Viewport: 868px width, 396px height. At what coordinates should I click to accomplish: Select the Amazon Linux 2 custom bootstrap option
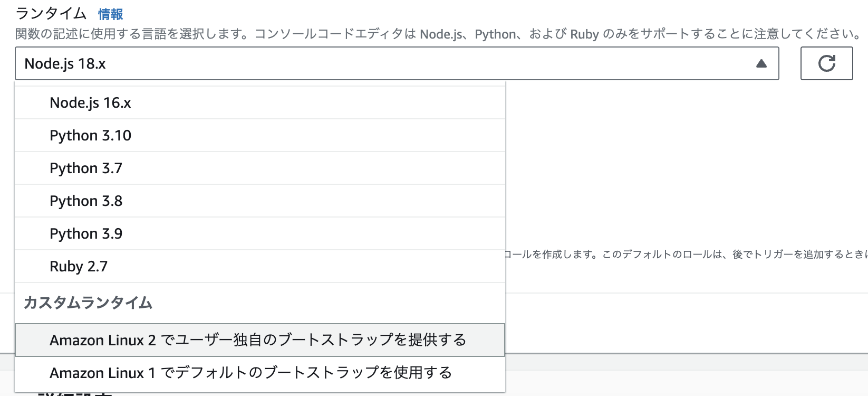tap(258, 340)
